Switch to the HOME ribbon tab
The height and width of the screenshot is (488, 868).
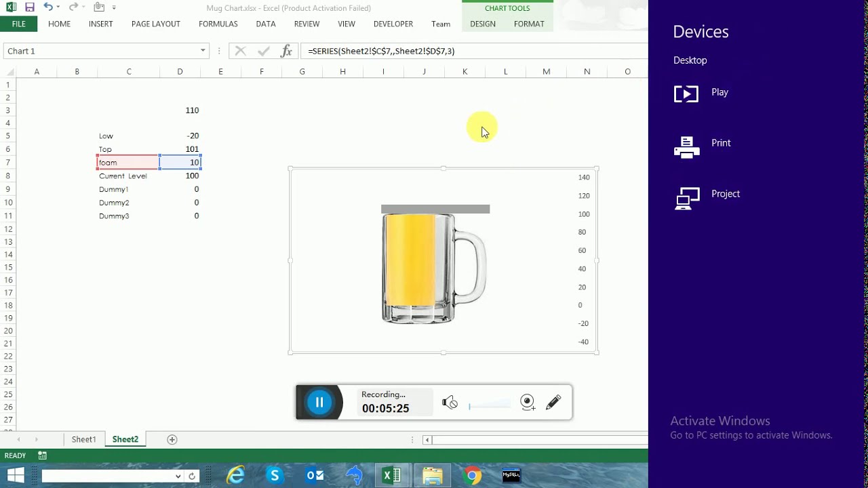tap(59, 24)
